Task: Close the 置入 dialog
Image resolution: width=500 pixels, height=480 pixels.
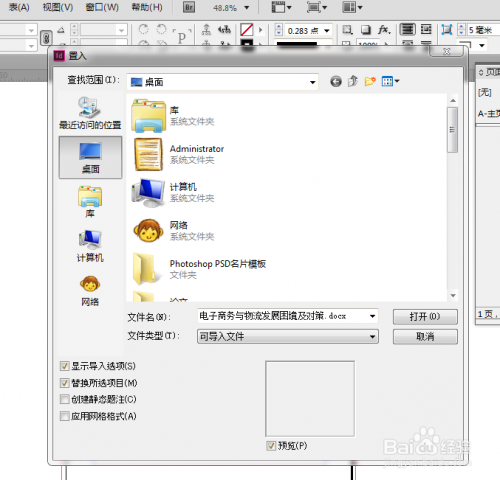Action: (x=446, y=51)
